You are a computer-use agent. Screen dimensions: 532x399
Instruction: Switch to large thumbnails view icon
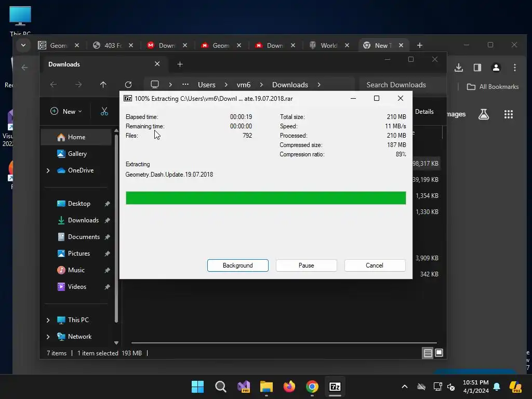pyautogui.click(x=439, y=353)
